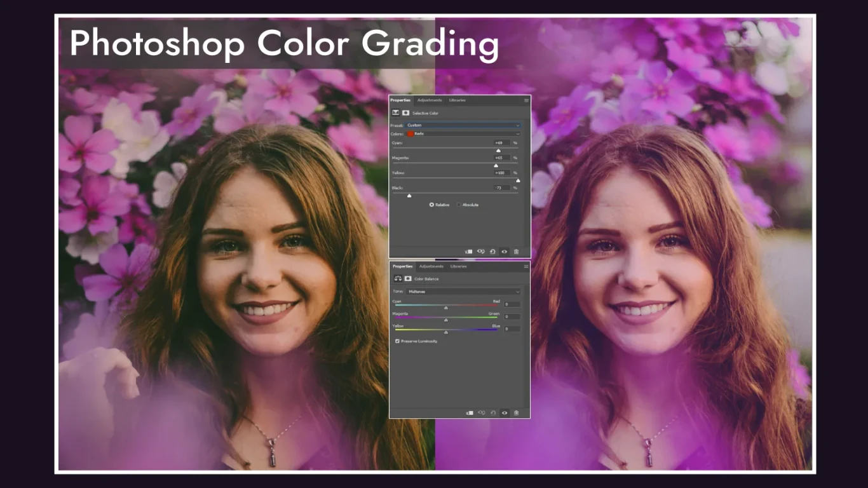Delete the Color Balance adjustment with trash icon
868x488 pixels.
516,412
